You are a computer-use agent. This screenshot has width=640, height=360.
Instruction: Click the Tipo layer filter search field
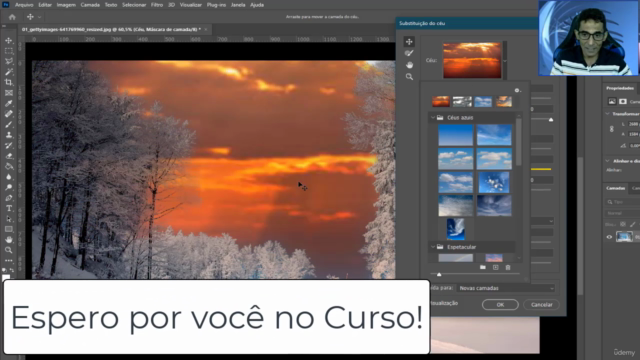click(x=622, y=202)
